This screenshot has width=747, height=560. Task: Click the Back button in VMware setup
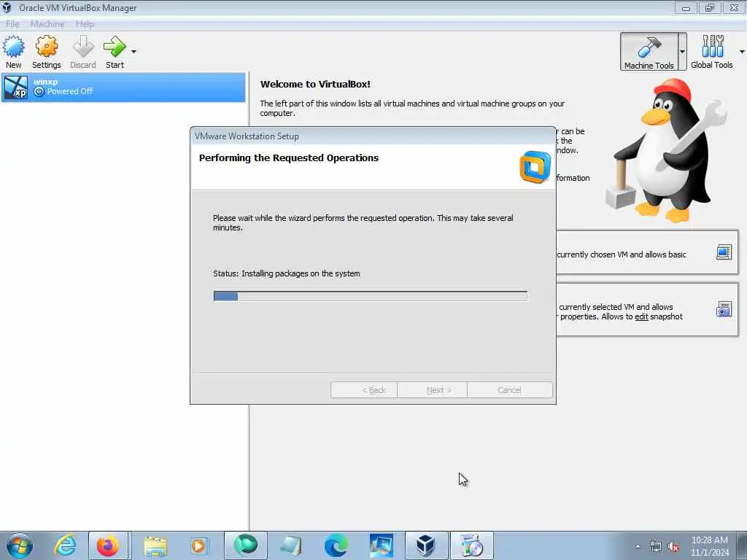pos(364,390)
